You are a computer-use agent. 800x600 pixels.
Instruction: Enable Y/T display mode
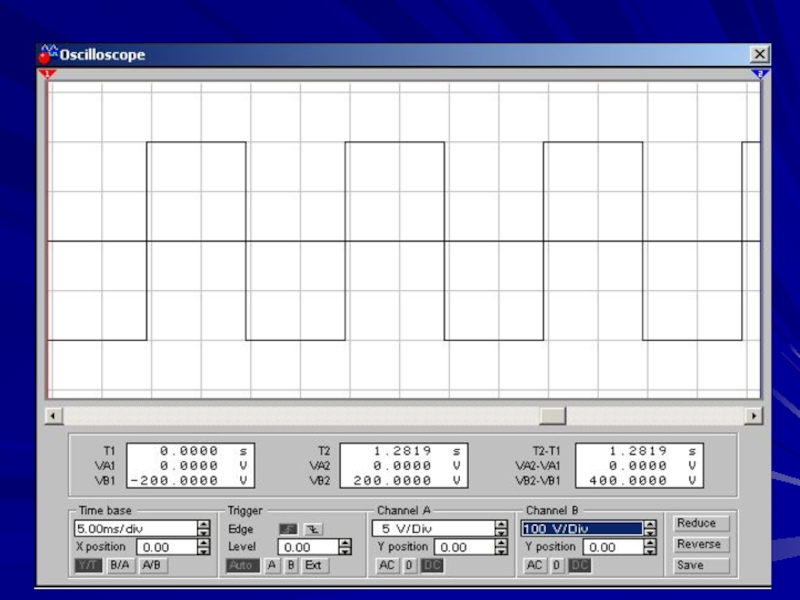[89, 565]
